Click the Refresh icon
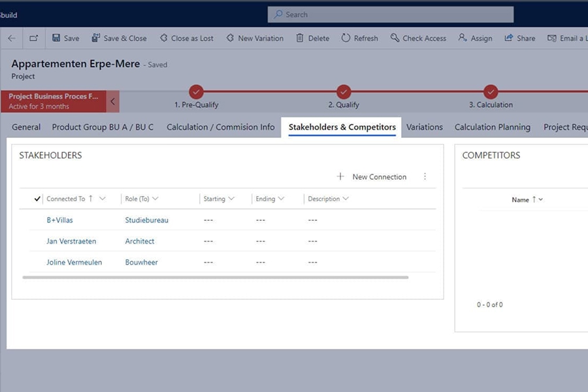 pyautogui.click(x=346, y=39)
